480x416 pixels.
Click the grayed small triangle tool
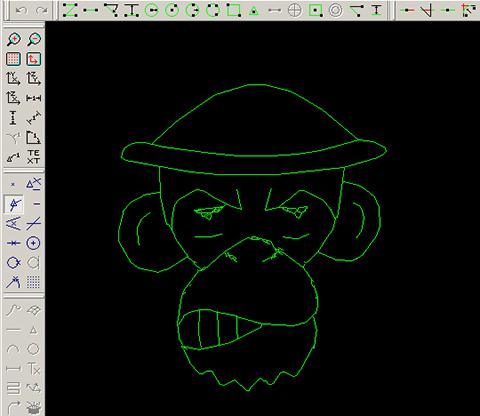click(x=33, y=330)
